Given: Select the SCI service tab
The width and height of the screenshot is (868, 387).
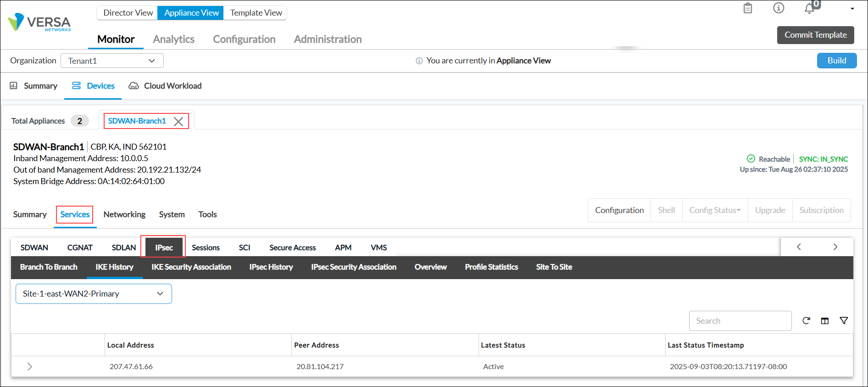Looking at the screenshot, I should tap(245, 247).
